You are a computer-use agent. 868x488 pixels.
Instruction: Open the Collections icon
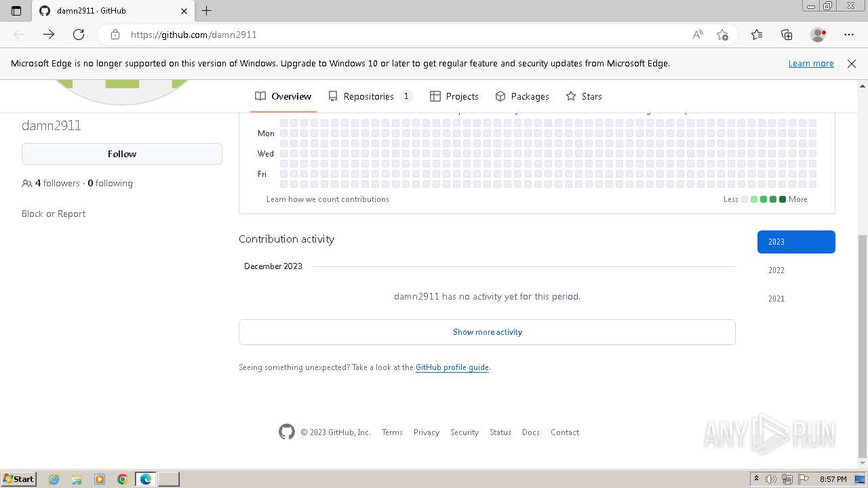click(x=787, y=35)
